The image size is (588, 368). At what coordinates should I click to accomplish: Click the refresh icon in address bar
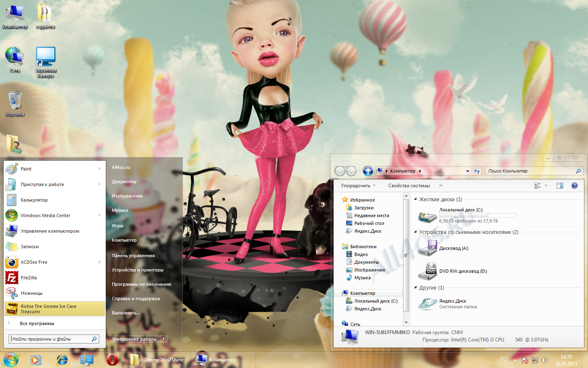[x=477, y=171]
